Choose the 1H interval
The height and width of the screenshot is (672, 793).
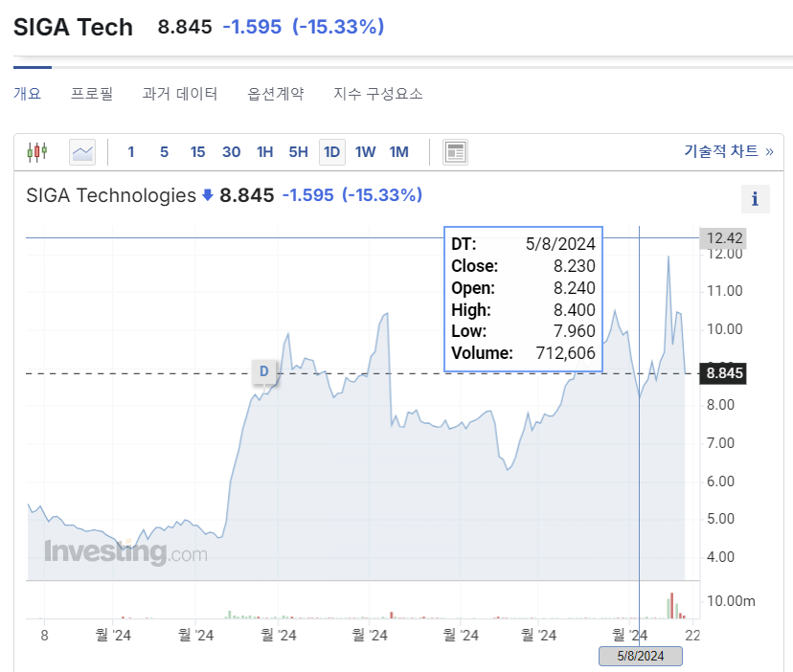tap(264, 151)
